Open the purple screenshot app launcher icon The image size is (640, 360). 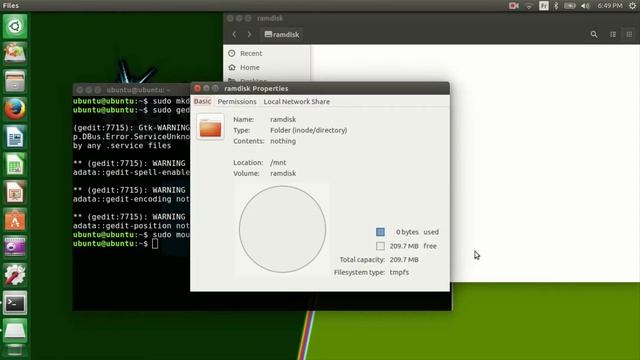click(x=15, y=247)
